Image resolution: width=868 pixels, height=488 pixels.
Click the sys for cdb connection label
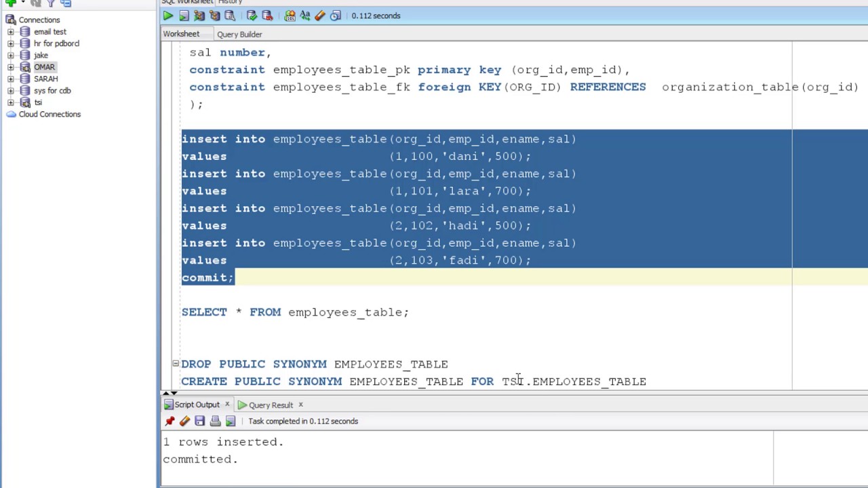click(x=52, y=90)
